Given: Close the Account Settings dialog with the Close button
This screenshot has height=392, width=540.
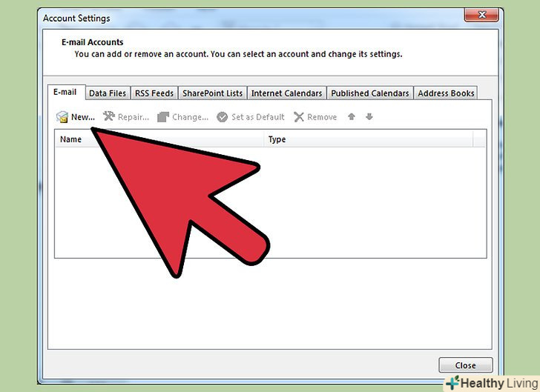Looking at the screenshot, I should [466, 365].
